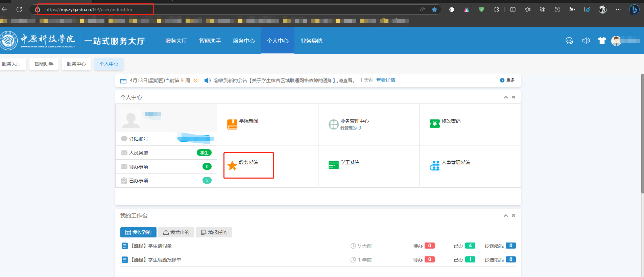644x277 pixels.
Task: Close the 个人中心 panel
Action: 514,97
